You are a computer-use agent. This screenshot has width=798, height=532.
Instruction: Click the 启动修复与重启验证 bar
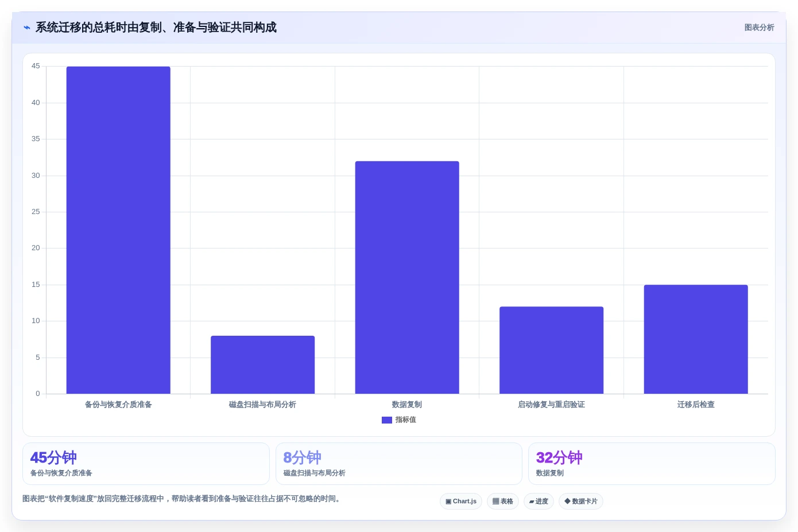click(x=551, y=350)
